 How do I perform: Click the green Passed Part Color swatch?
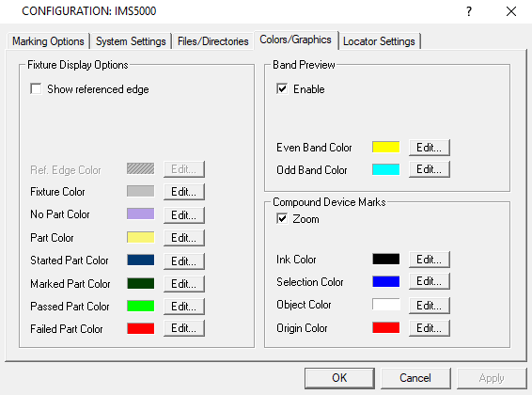point(140,306)
